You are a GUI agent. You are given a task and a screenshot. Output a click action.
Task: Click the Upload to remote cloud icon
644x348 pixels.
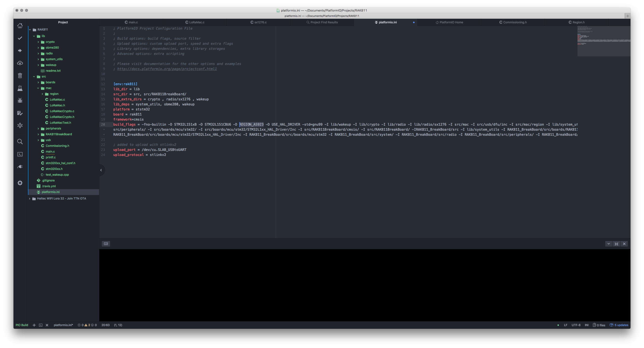coord(20,63)
